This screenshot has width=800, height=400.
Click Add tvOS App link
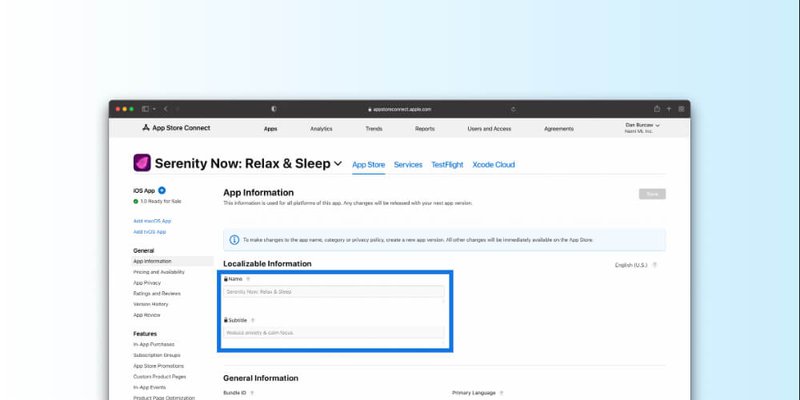pyautogui.click(x=149, y=232)
